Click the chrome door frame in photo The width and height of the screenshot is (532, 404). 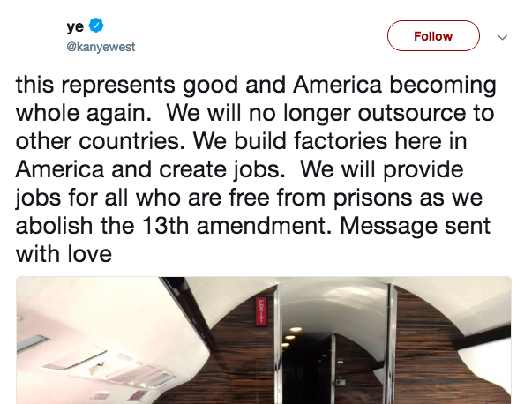(x=392, y=344)
